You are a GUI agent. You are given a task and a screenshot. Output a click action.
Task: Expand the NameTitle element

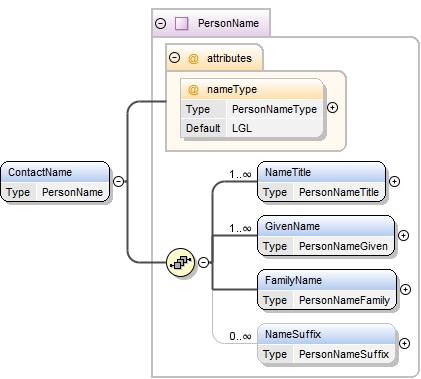tap(395, 182)
